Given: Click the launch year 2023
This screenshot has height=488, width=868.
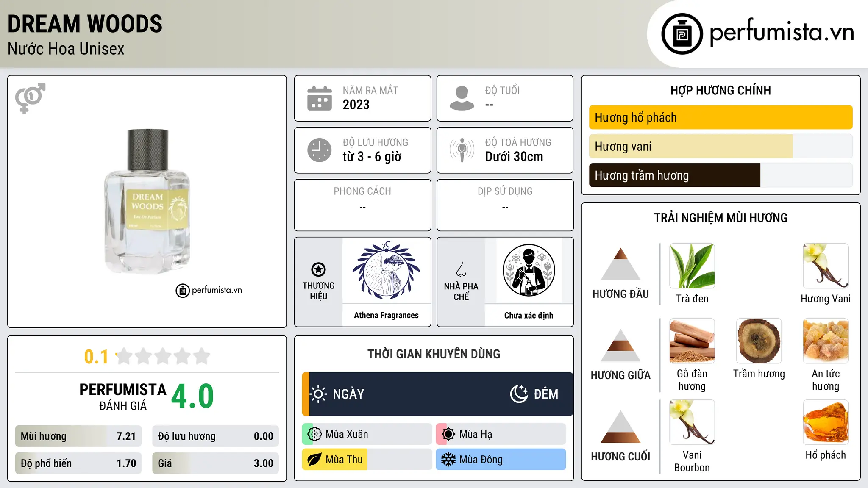Looking at the screenshot, I should pyautogui.click(x=356, y=105).
